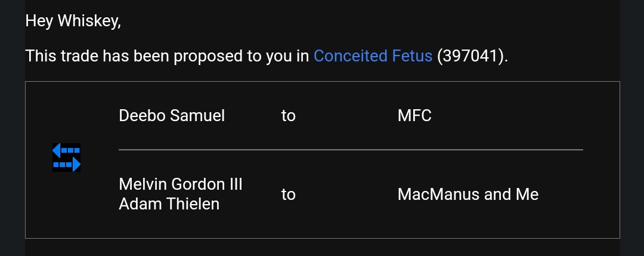The width and height of the screenshot is (644, 256).
Task: Select the MFC team name
Action: (x=414, y=116)
